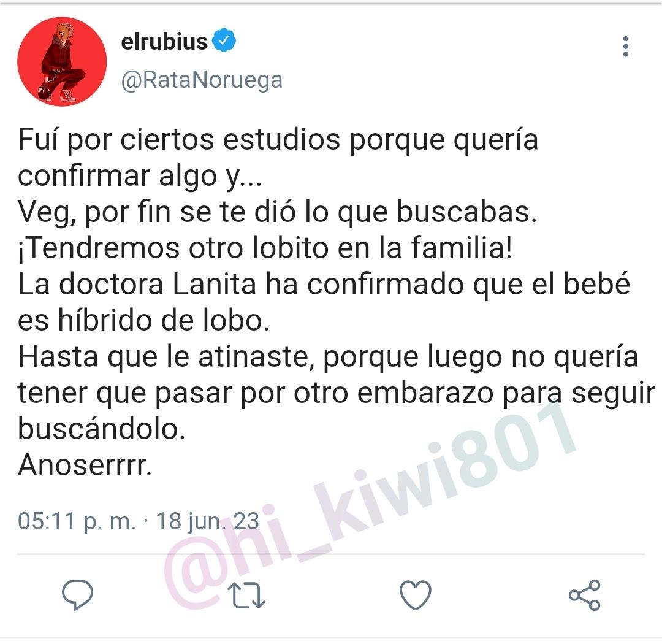Open the three-dot more options menu
The width and height of the screenshot is (662, 644).
626,47
